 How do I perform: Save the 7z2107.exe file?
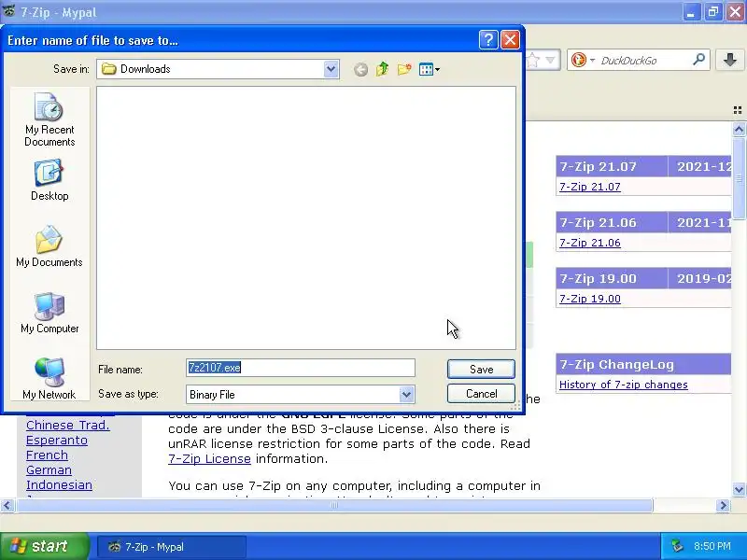tap(481, 369)
